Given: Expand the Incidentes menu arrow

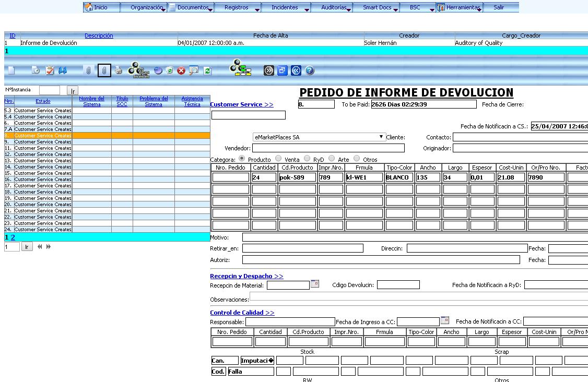Looking at the screenshot, I should (x=307, y=10).
